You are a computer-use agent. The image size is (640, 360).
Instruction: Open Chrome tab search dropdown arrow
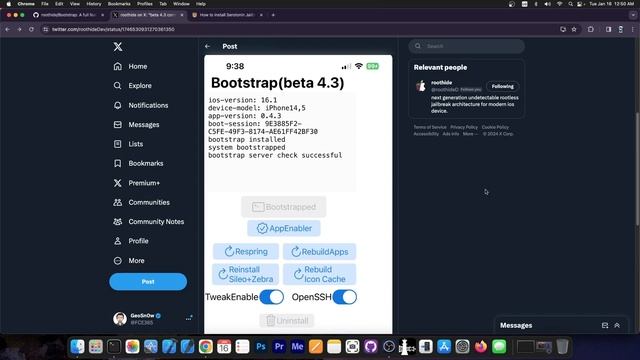(633, 15)
